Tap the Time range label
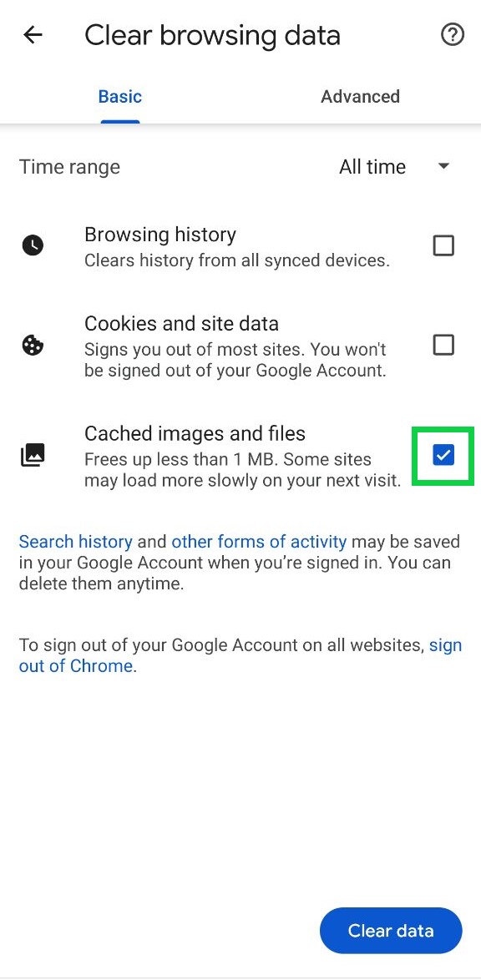Viewport: 481px width, 980px height. (69, 167)
